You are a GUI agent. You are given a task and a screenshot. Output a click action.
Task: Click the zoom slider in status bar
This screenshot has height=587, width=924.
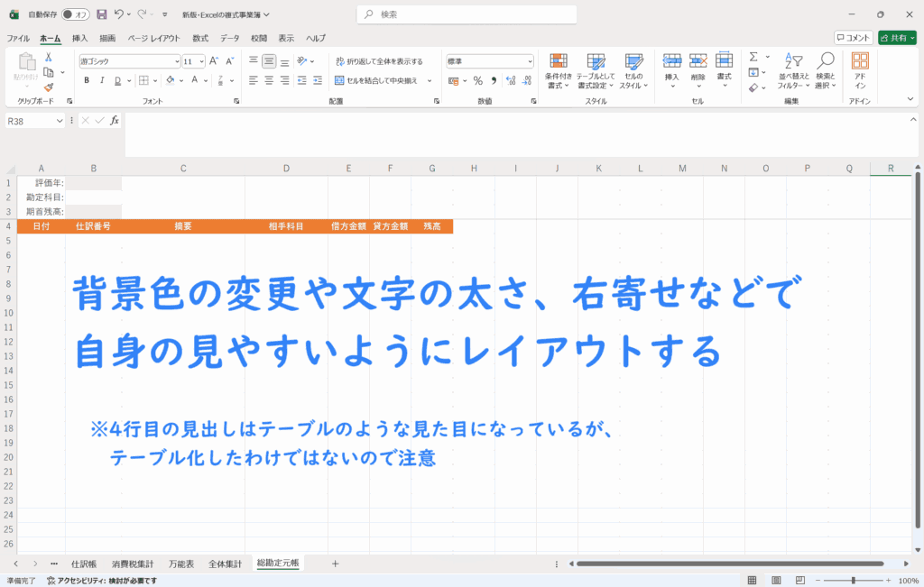click(x=853, y=581)
